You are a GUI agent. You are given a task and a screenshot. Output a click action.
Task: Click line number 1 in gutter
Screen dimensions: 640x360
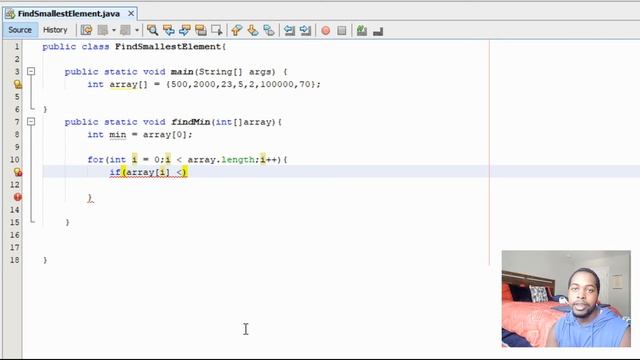tap(17, 47)
